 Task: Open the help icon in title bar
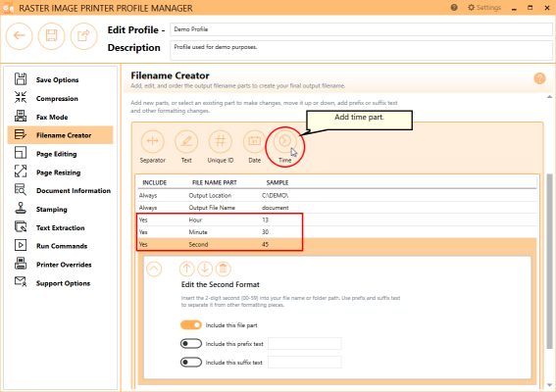click(x=454, y=8)
